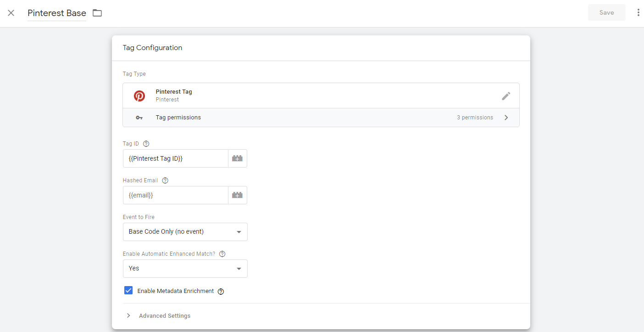Click the key icon for tag permissions
644x332 pixels.
(139, 118)
